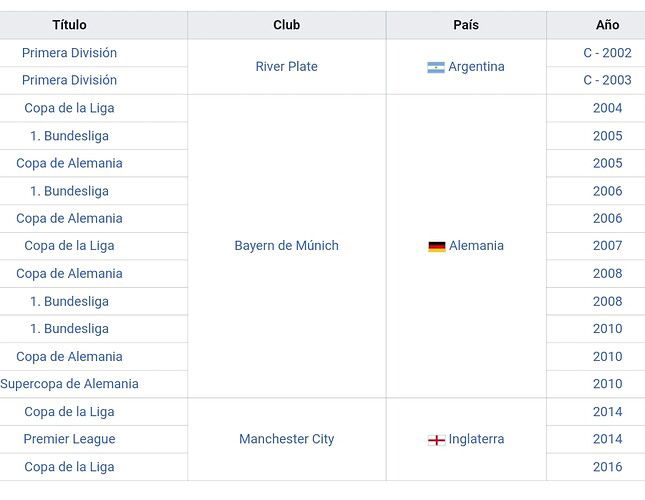Select the 2004 year link
This screenshot has width=645, height=500.
point(607,108)
